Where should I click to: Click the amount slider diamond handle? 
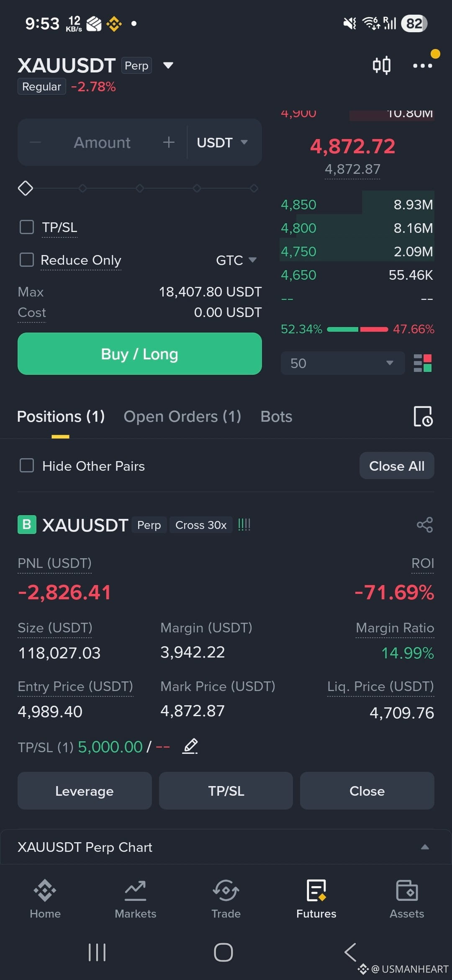click(26, 188)
